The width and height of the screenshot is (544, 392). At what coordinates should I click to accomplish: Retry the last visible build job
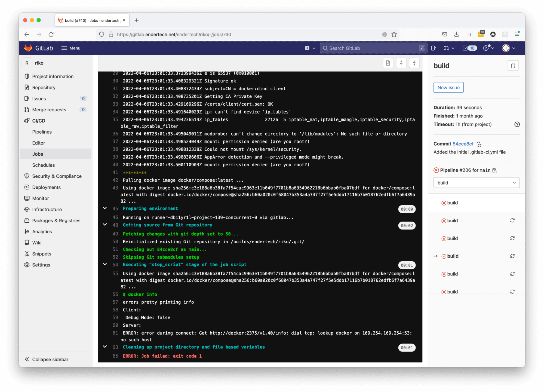coord(512,291)
